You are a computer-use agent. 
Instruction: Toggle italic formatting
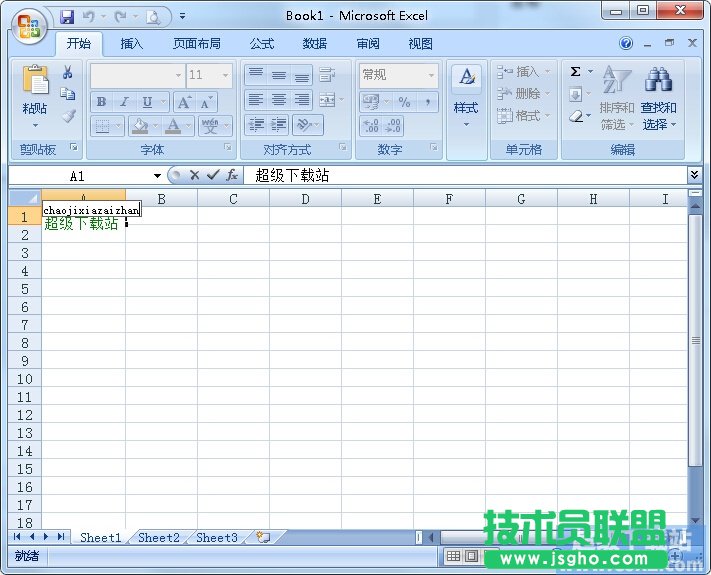point(124,102)
